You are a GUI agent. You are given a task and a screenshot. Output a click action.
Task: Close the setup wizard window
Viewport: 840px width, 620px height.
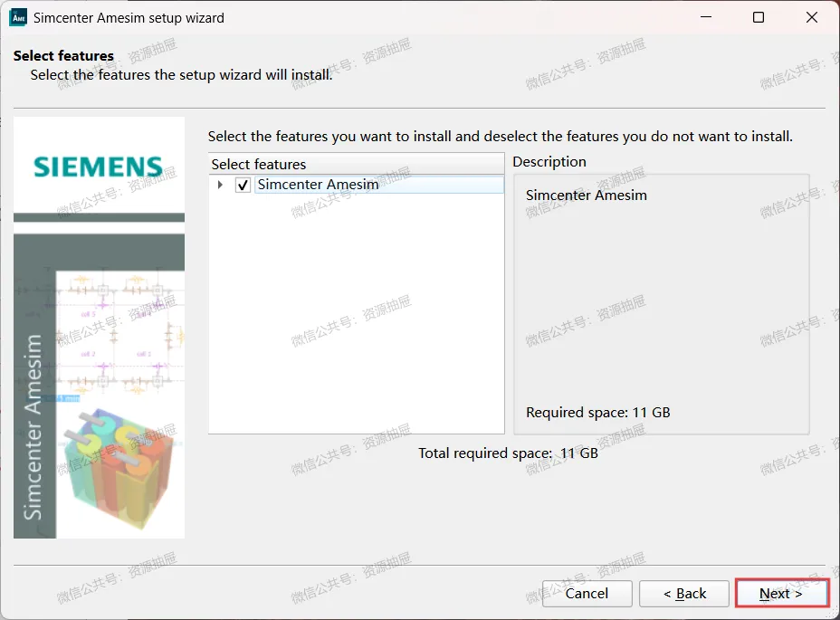(812, 17)
